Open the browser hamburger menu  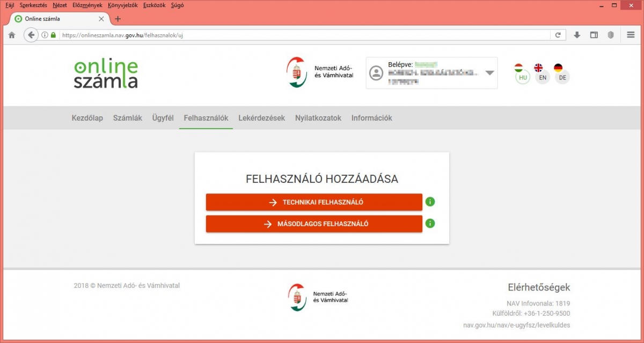(631, 35)
